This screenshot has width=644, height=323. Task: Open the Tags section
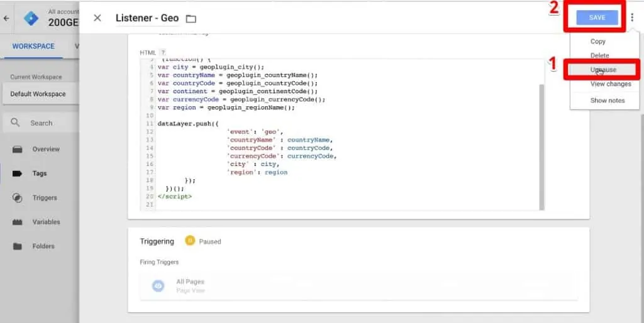(40, 173)
